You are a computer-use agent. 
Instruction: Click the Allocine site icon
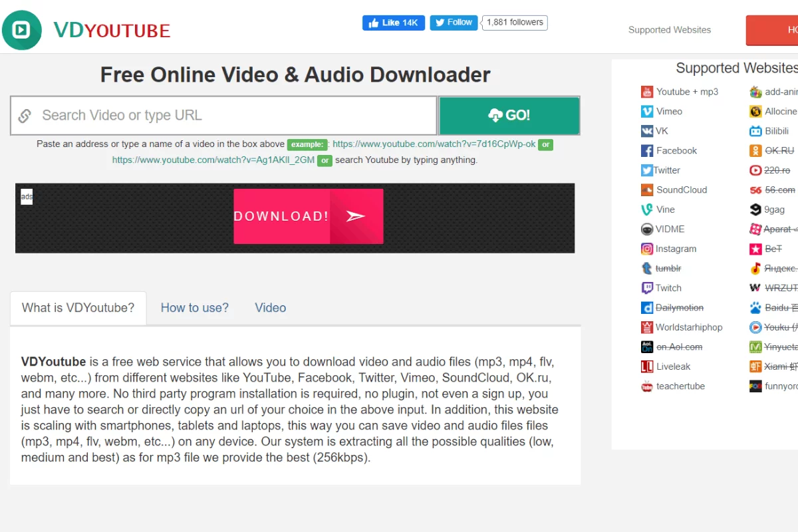[755, 111]
